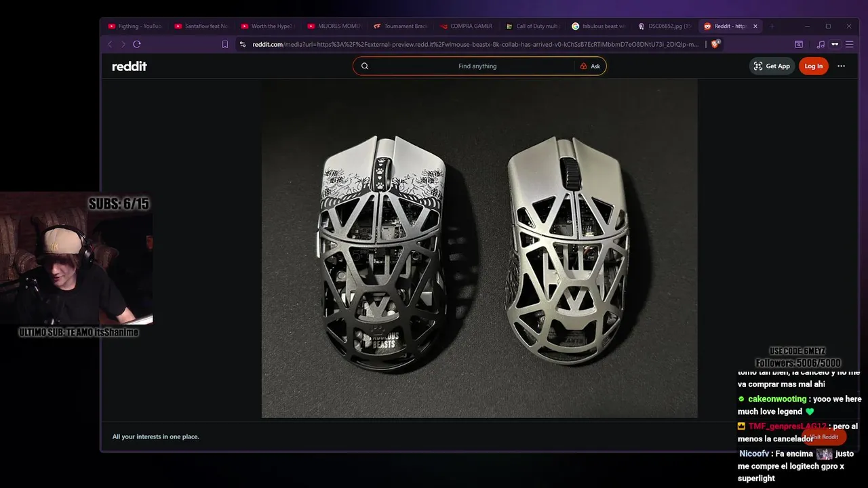This screenshot has width=868, height=488.
Task: Switch to the Tournament Bracket tab
Action: pyautogui.click(x=401, y=26)
